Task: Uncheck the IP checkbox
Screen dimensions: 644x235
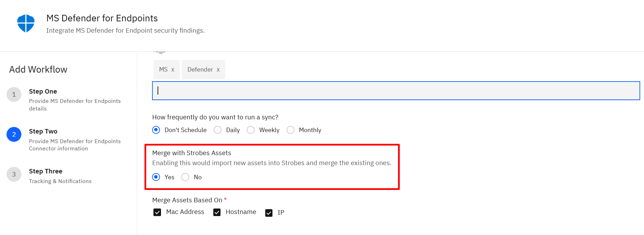Action: [x=269, y=213]
